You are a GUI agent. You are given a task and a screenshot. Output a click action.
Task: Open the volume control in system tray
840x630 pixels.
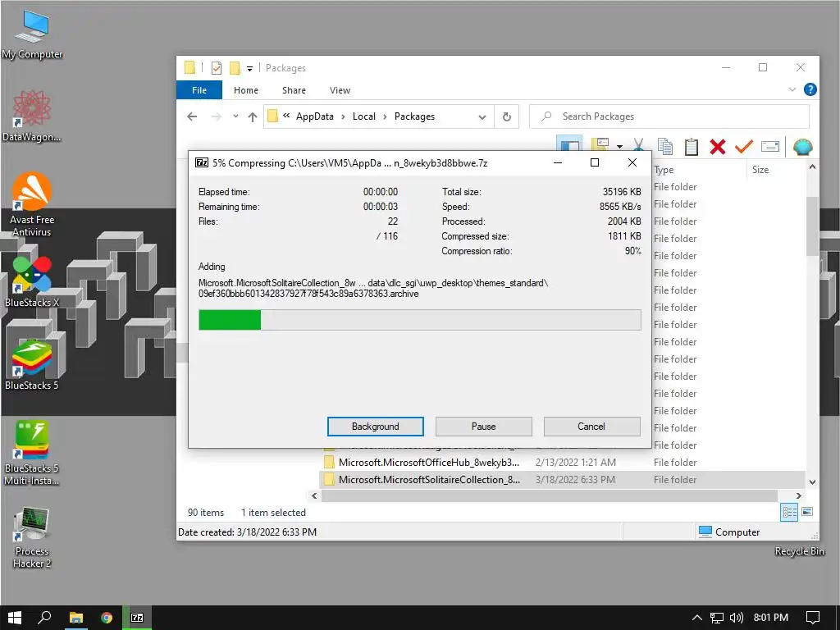pyautogui.click(x=737, y=618)
